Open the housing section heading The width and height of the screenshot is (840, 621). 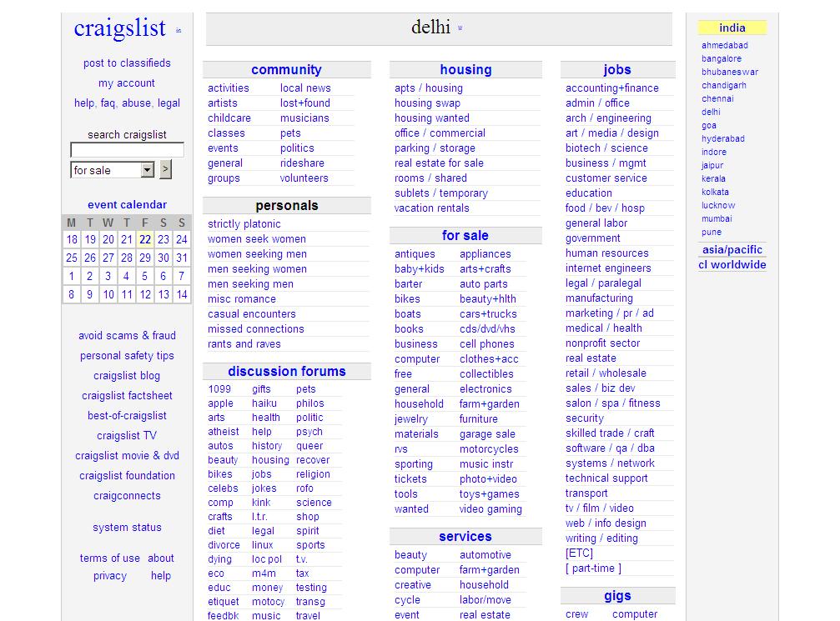(x=465, y=69)
